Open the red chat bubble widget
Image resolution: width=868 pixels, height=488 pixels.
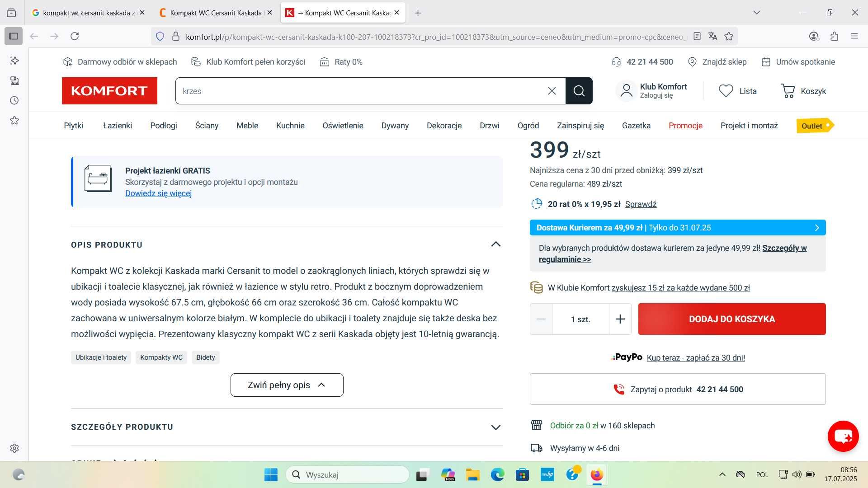pyautogui.click(x=843, y=436)
